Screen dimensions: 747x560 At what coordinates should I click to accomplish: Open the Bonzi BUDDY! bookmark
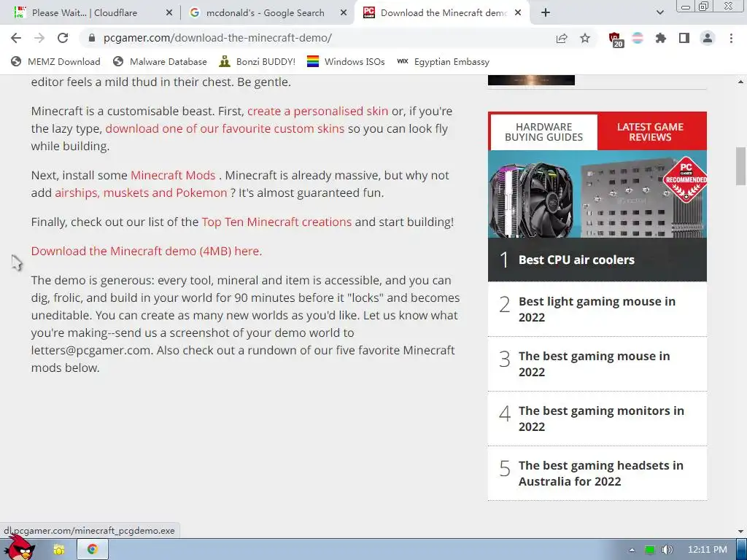coord(258,61)
